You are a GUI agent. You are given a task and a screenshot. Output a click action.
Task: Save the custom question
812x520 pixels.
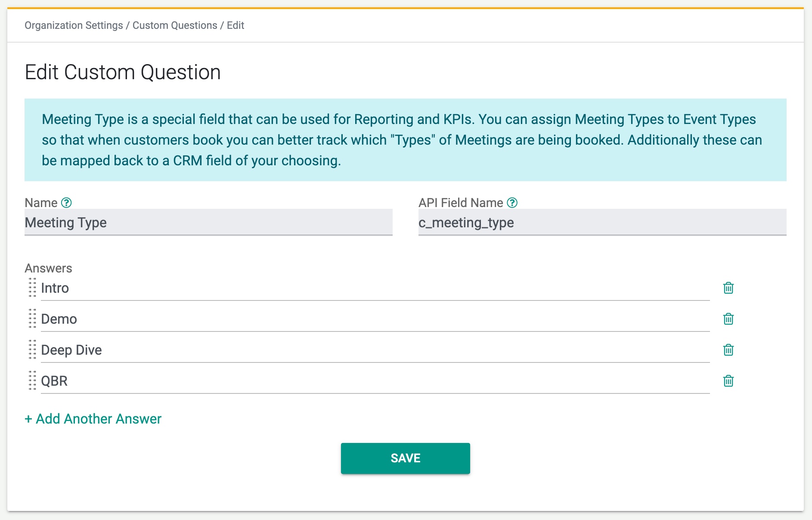[x=405, y=458]
